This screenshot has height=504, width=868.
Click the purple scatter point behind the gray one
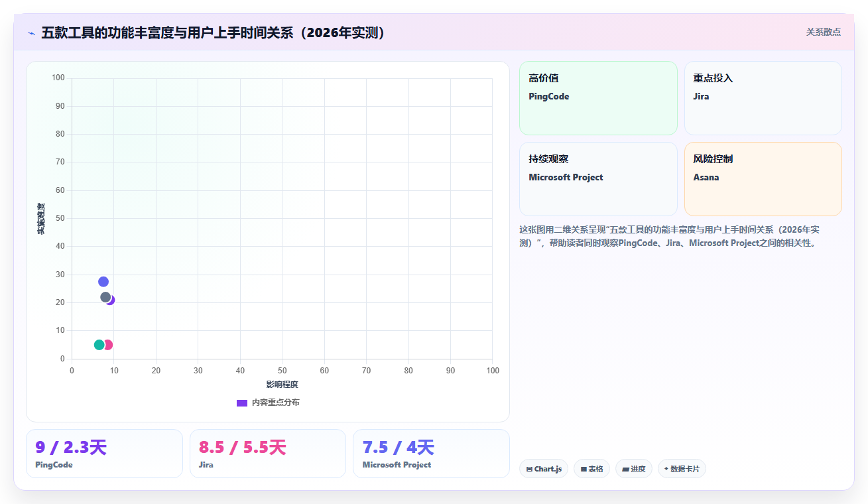tap(112, 300)
